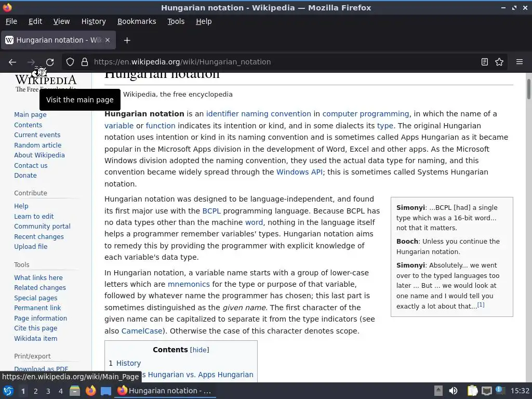Open the Bookmarks menu

coord(137,21)
